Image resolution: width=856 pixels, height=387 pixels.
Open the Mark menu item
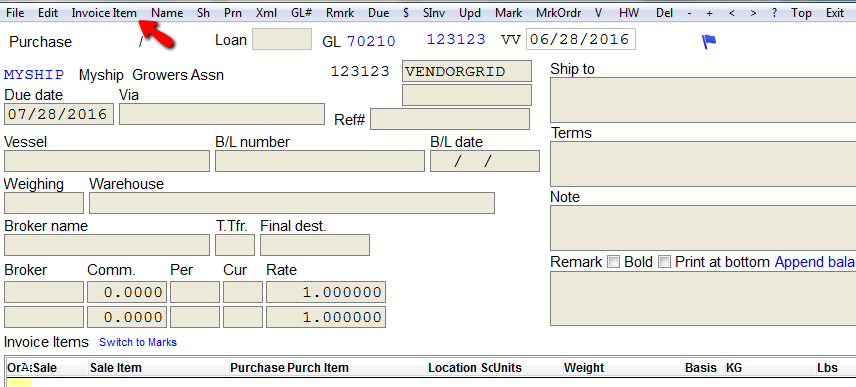pyautogui.click(x=509, y=13)
